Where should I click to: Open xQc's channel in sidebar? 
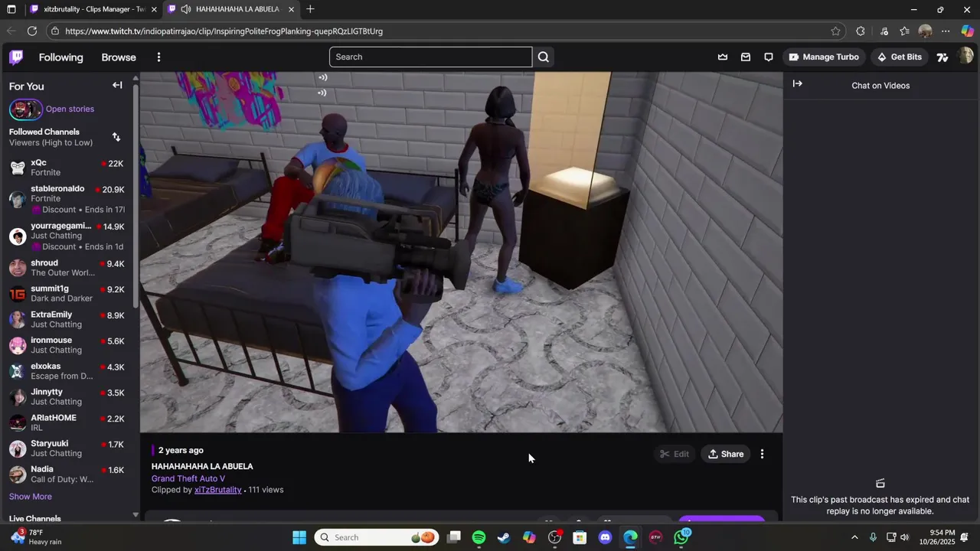point(67,168)
